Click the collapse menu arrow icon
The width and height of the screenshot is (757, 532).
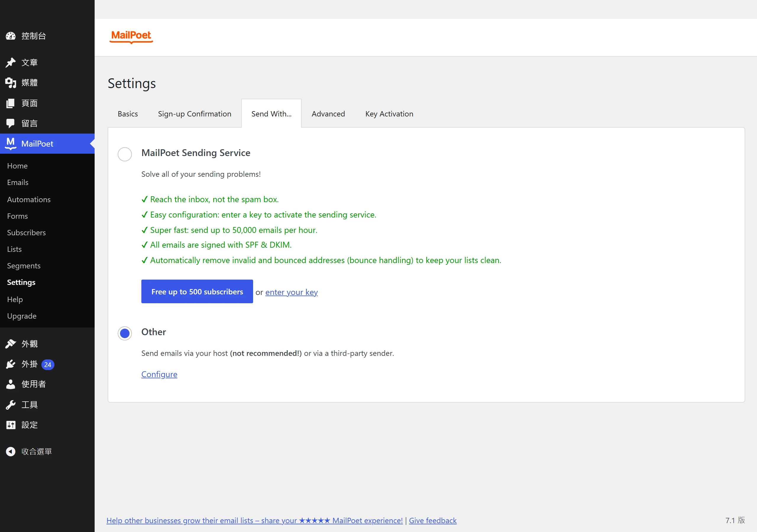[x=11, y=452]
